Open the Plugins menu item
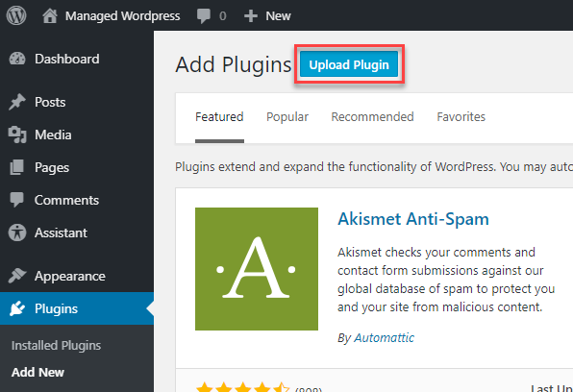This screenshot has width=573, height=392. pyautogui.click(x=77, y=308)
